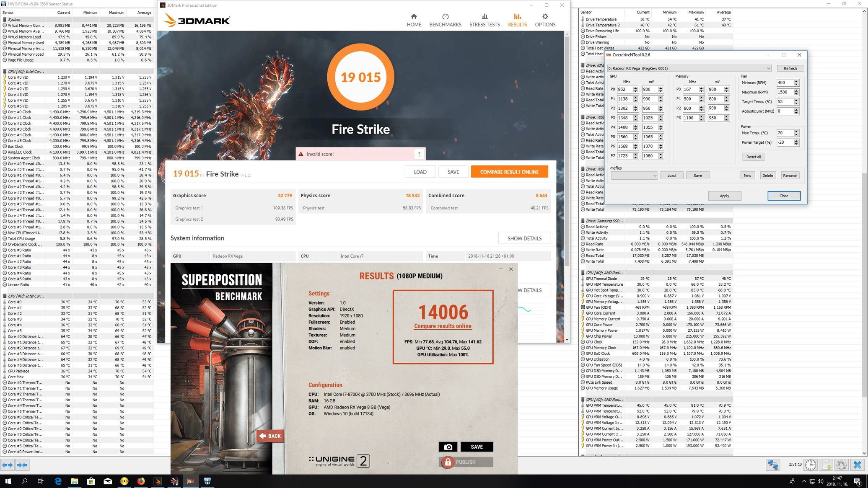Viewport: 868px width, 488px height.
Task: Open HWiNFO sensor settings gear icon
Action: coord(842,465)
